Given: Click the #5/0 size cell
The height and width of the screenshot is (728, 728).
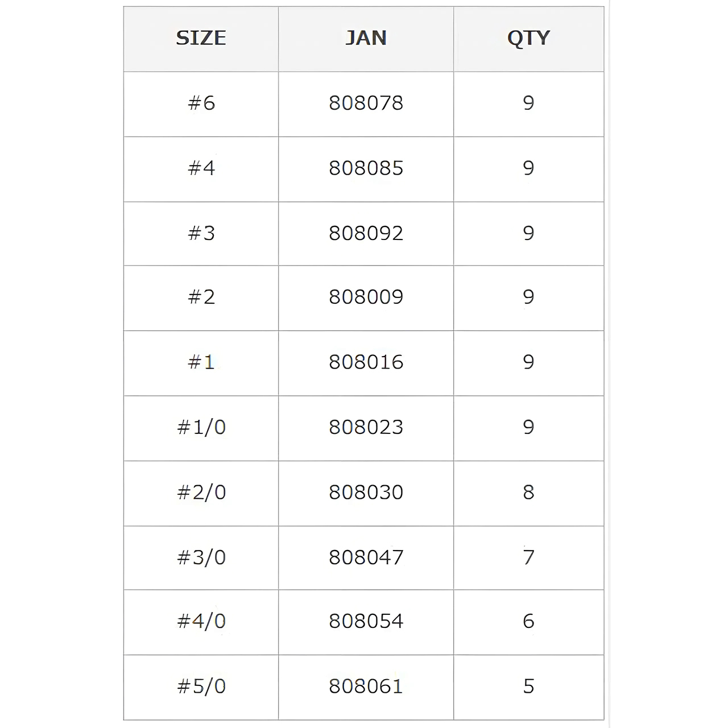Looking at the screenshot, I should click(x=201, y=686).
